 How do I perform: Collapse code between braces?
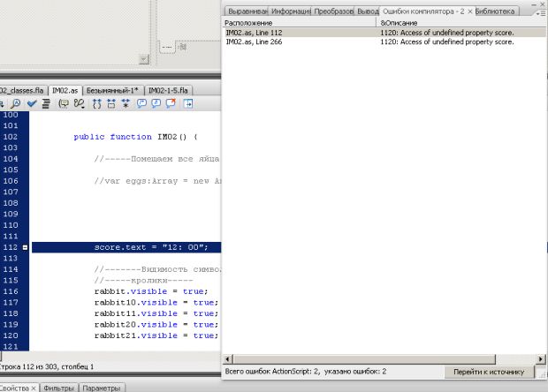[x=97, y=103]
